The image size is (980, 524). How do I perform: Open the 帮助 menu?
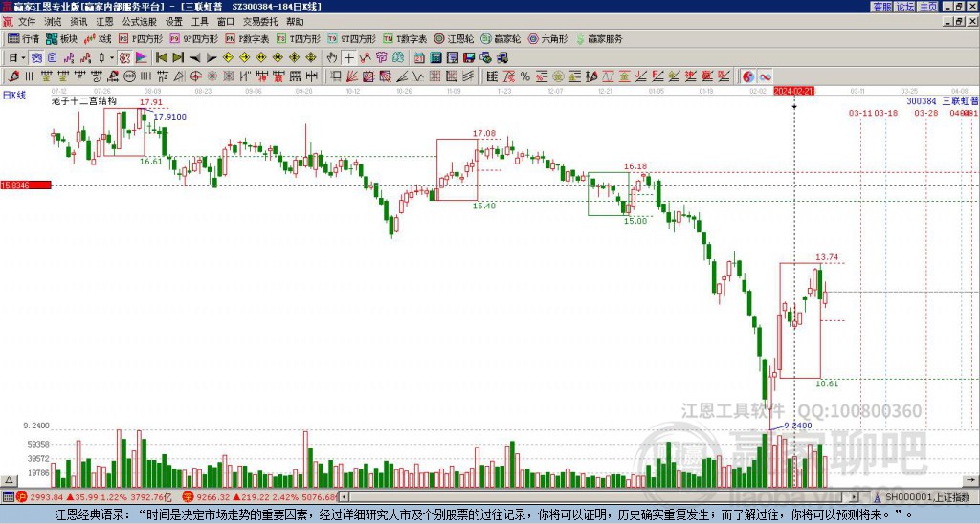[295, 22]
